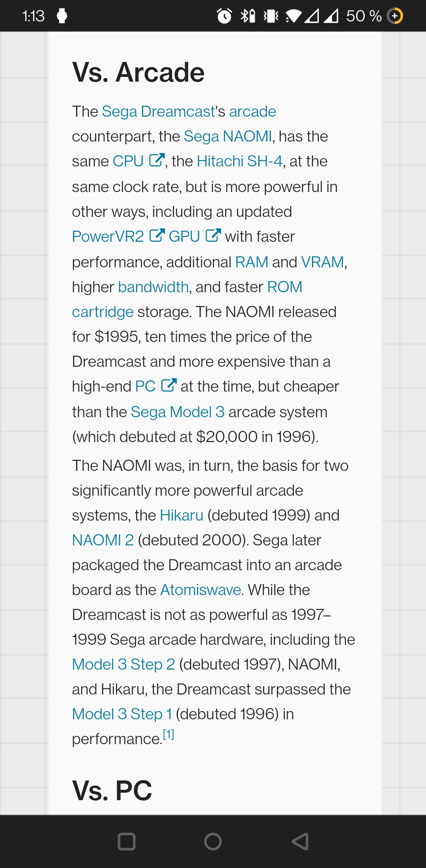
Task: Tap the external link icon after CPU
Action: click(x=157, y=160)
